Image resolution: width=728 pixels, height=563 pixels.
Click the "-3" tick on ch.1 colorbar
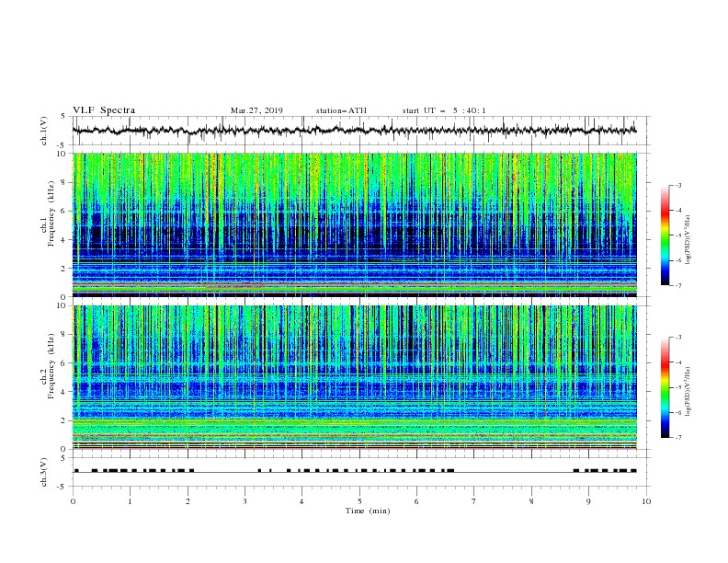tap(677, 185)
